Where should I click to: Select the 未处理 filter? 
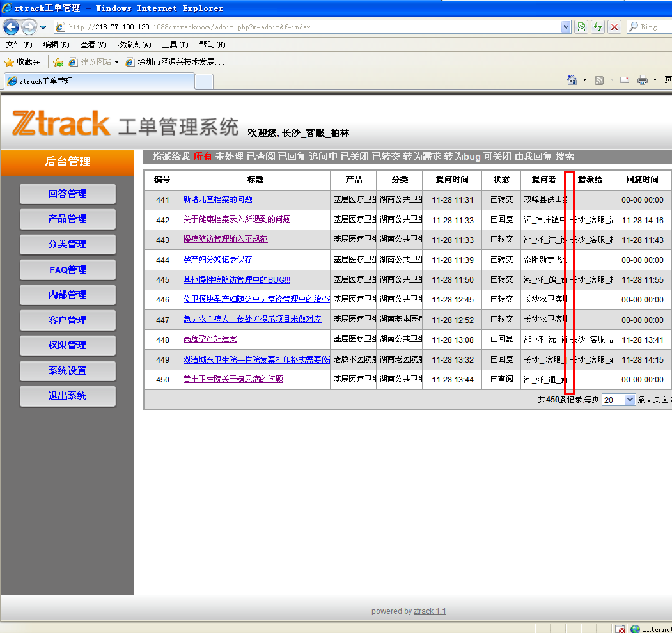(230, 157)
